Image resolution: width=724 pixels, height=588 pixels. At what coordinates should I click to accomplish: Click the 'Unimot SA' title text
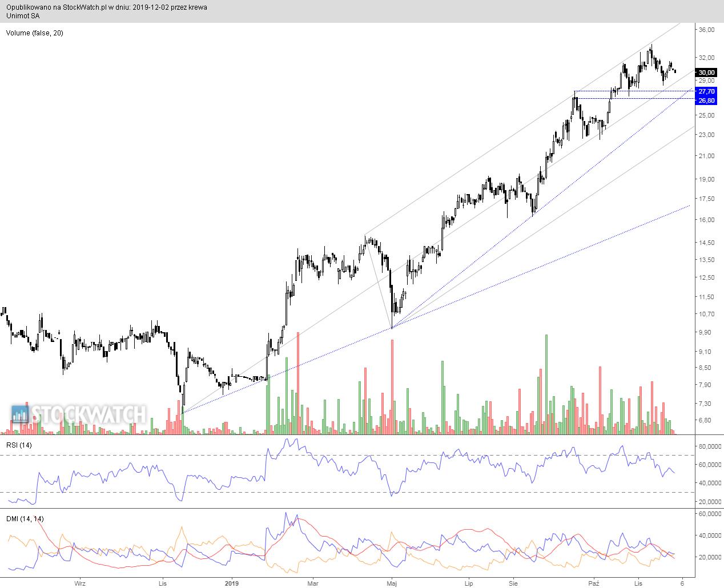tap(23, 15)
